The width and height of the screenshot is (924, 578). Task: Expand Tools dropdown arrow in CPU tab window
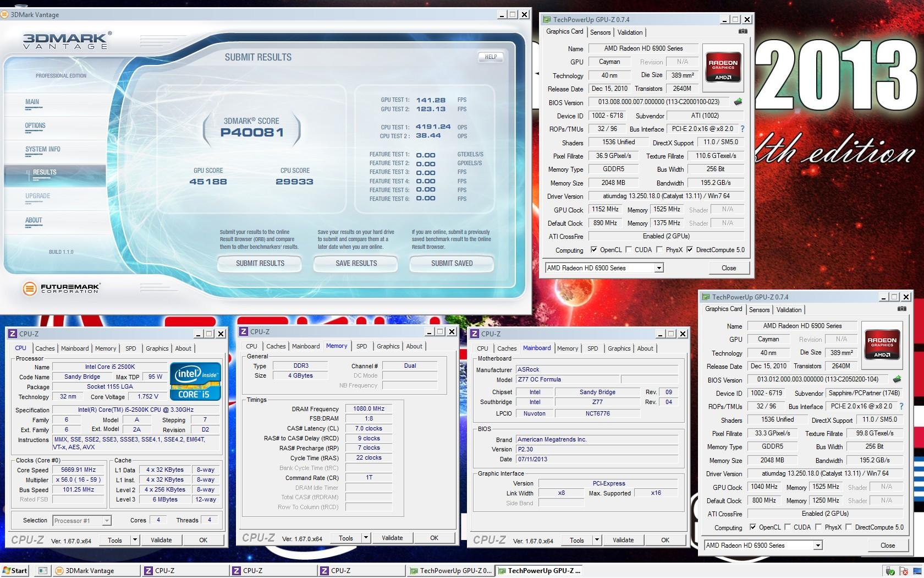pos(135,540)
